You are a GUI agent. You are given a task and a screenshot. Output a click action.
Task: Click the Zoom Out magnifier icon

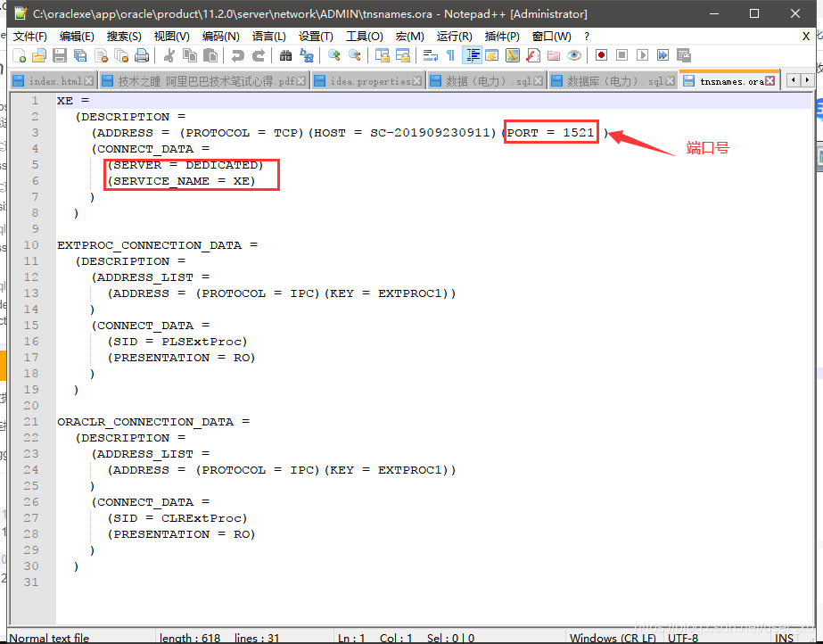click(x=355, y=55)
